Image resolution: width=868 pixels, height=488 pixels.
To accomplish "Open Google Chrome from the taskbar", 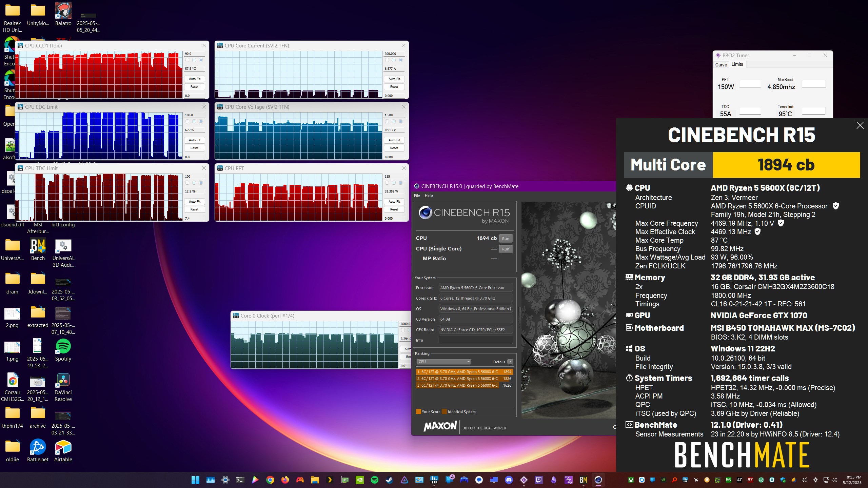I will [270, 480].
